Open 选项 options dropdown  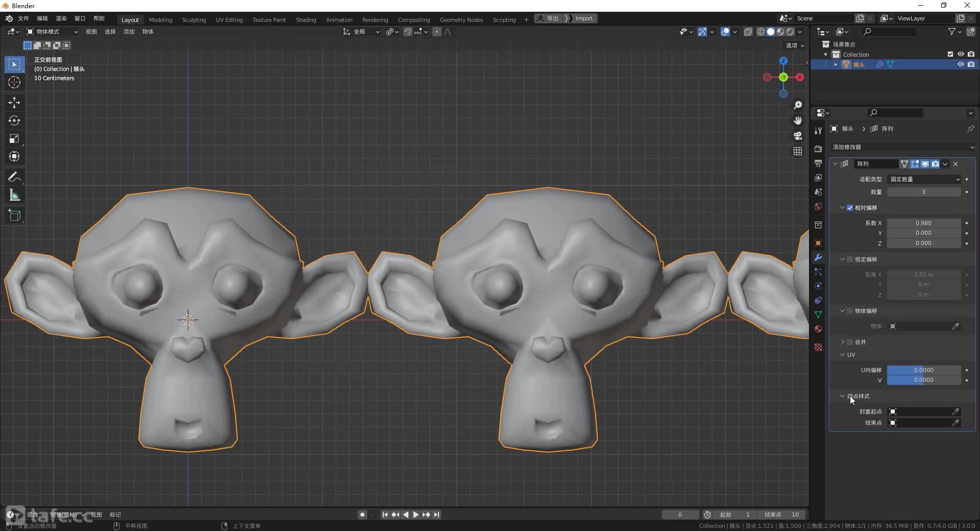(x=795, y=45)
